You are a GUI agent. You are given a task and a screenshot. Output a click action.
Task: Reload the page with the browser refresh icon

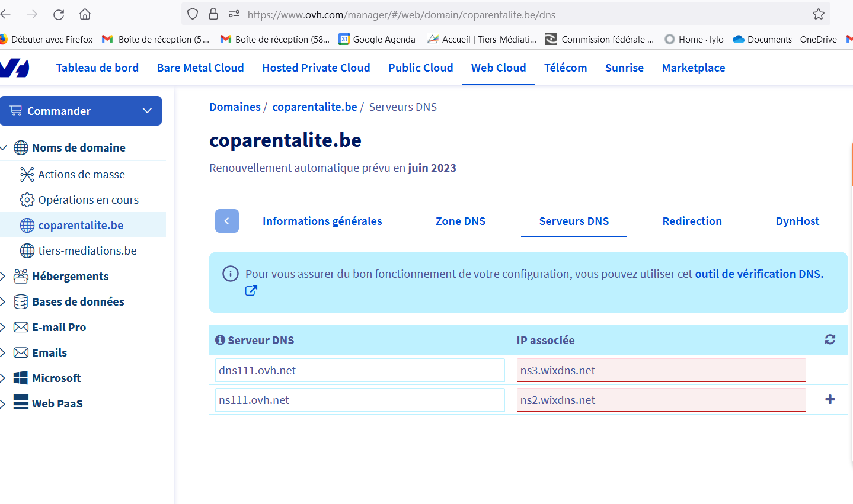pos(59,14)
